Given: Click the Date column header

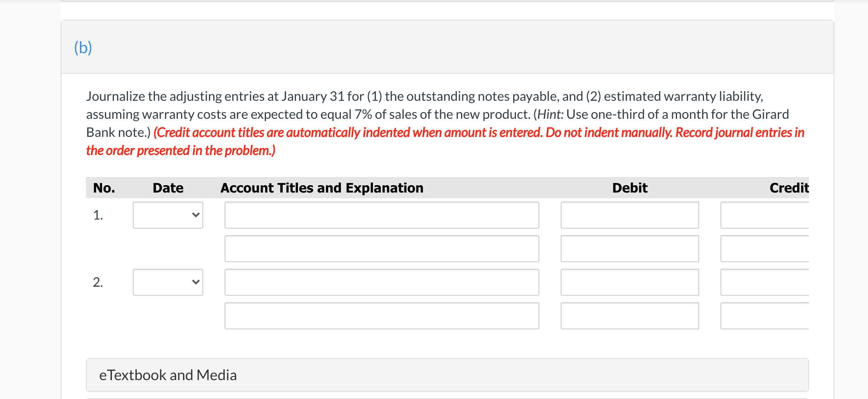Looking at the screenshot, I should click(x=168, y=188).
